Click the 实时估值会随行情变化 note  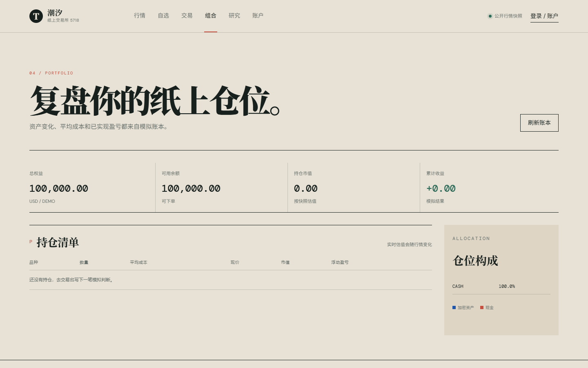click(x=410, y=245)
